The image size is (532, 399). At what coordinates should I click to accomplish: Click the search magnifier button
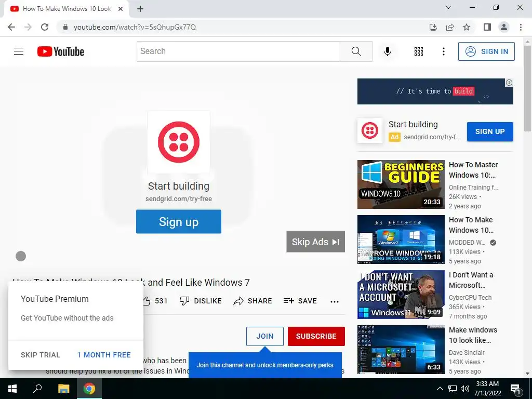coord(356,51)
